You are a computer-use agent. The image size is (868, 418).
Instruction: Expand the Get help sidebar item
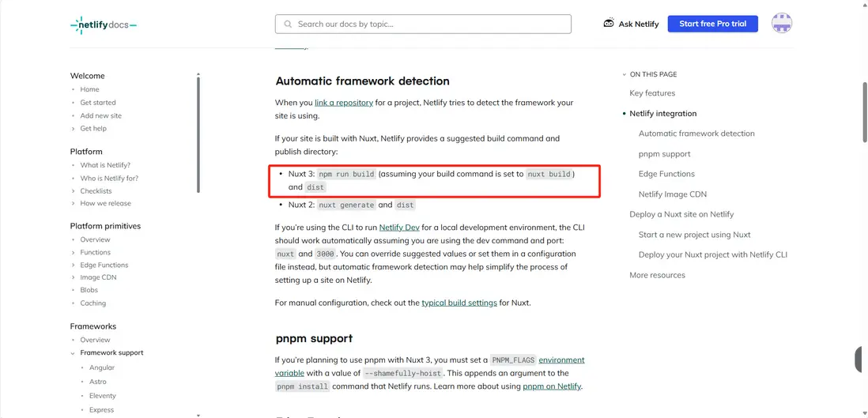(x=74, y=129)
